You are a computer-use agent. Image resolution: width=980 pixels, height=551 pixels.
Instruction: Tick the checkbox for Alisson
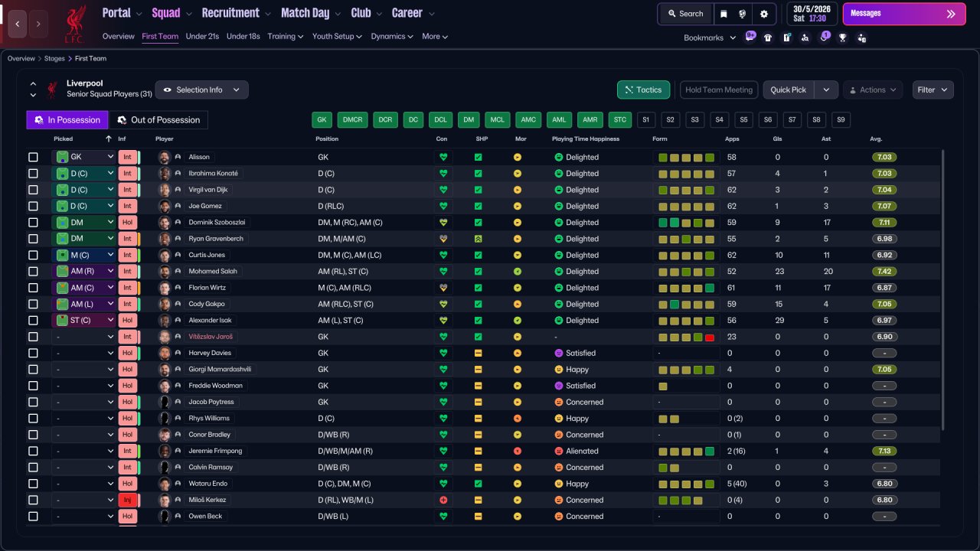point(33,157)
